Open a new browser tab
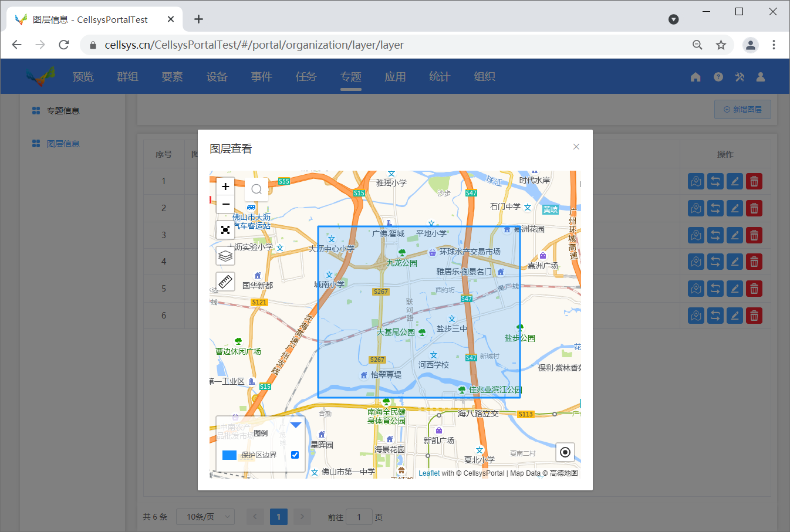790x532 pixels. pyautogui.click(x=199, y=19)
